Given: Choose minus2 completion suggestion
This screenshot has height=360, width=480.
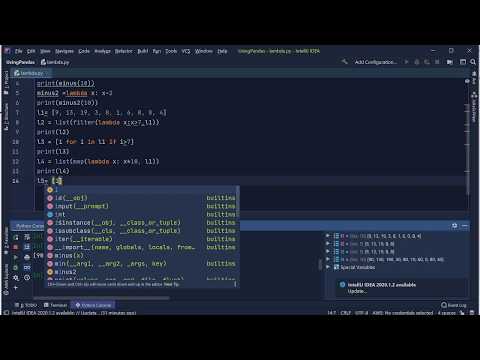Looking at the screenshot, I should [x=142, y=272].
